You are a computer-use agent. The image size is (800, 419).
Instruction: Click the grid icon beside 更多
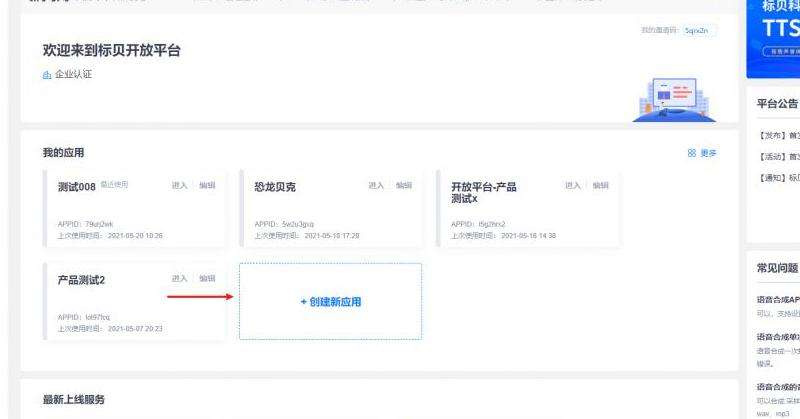tap(692, 153)
